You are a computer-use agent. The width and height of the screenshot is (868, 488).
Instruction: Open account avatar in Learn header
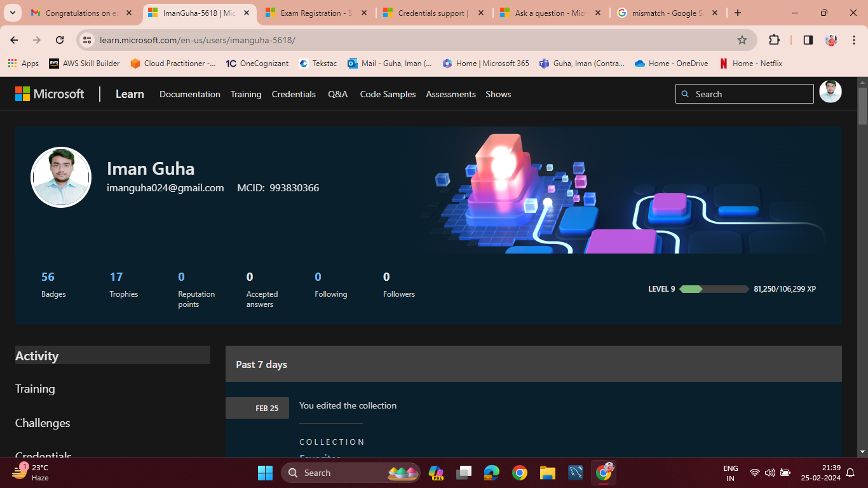830,91
